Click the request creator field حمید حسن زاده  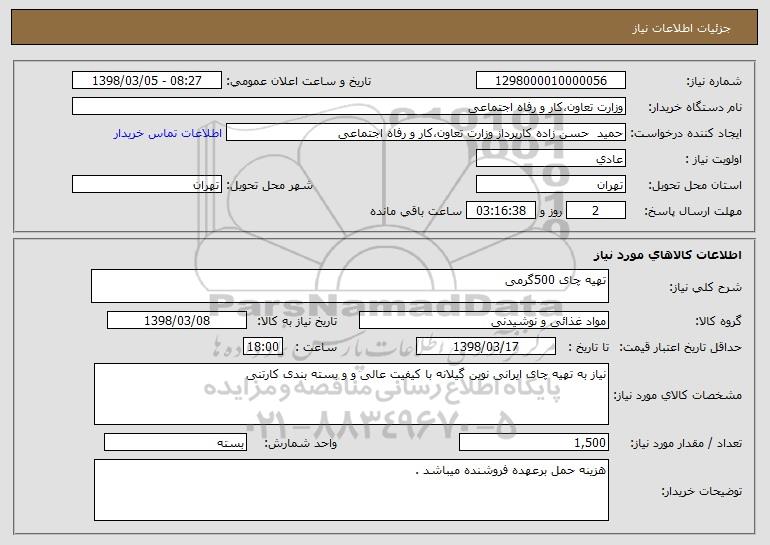tap(426, 133)
